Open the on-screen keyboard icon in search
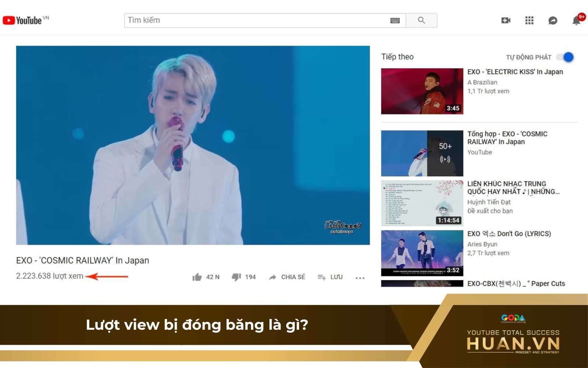588x368 pixels. [x=395, y=21]
